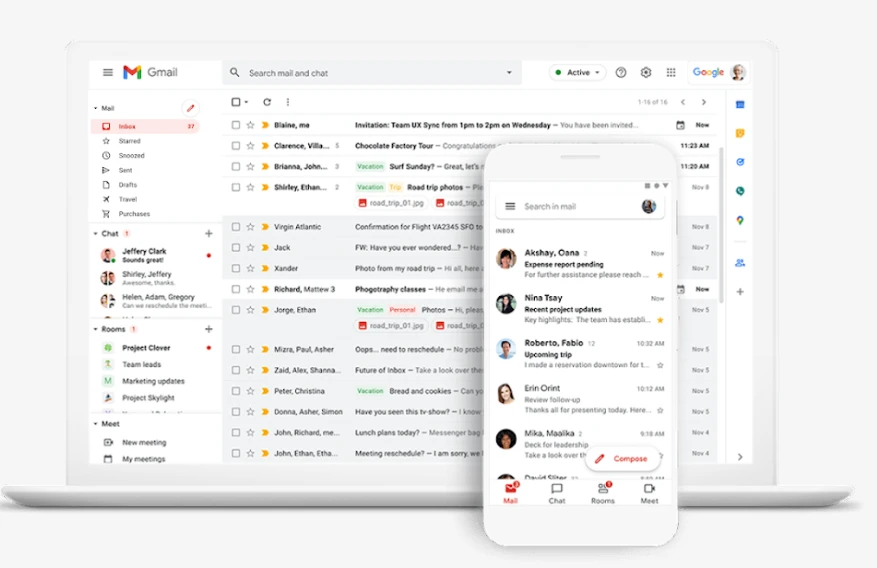Click the plus add-ons icon in side panel
Image resolution: width=877 pixels, height=568 pixels.
(x=740, y=292)
